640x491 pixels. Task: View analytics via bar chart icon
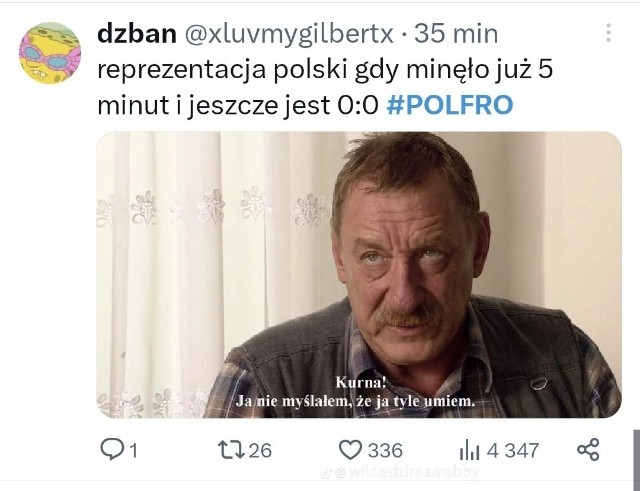(x=469, y=451)
